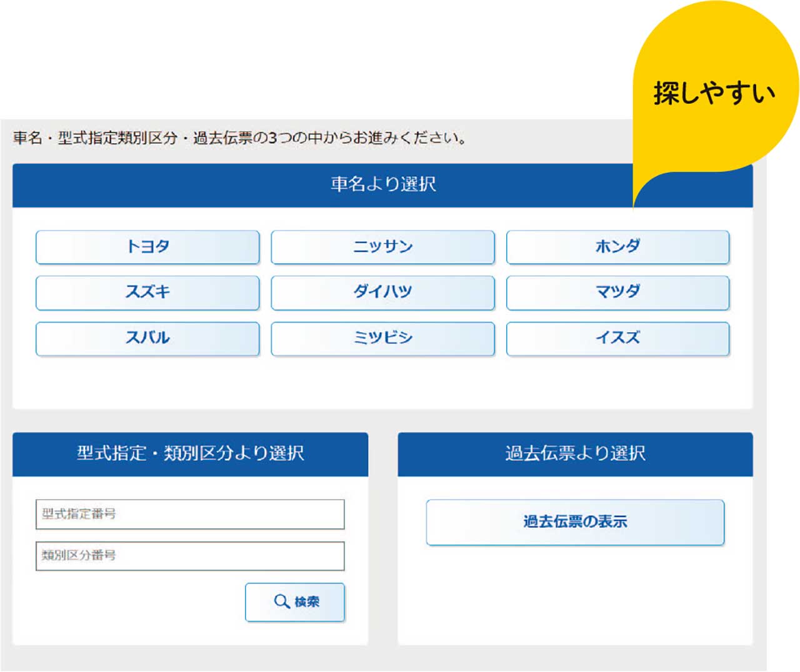Viewport: 800px width, 672px height.
Task: Open 過去伝票の表示 button
Action: tap(575, 522)
